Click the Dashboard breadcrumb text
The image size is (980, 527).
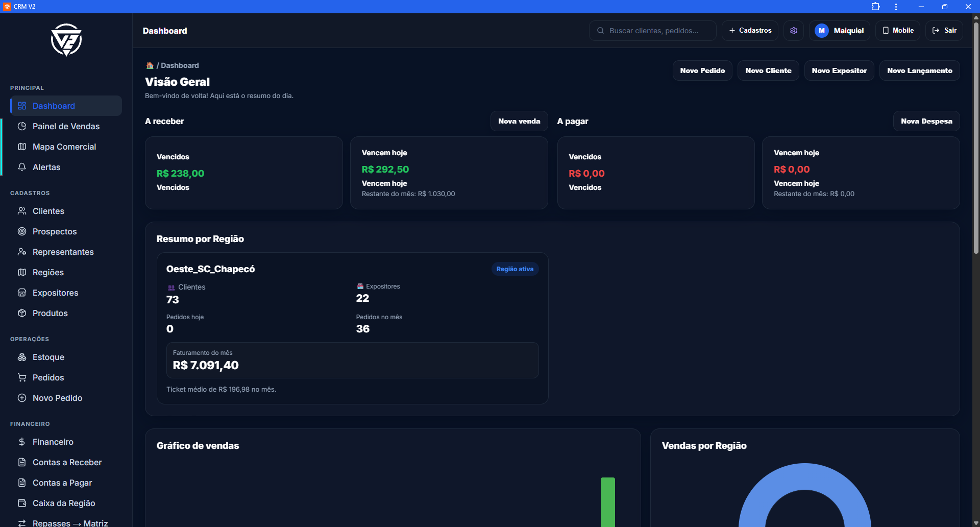coord(180,65)
